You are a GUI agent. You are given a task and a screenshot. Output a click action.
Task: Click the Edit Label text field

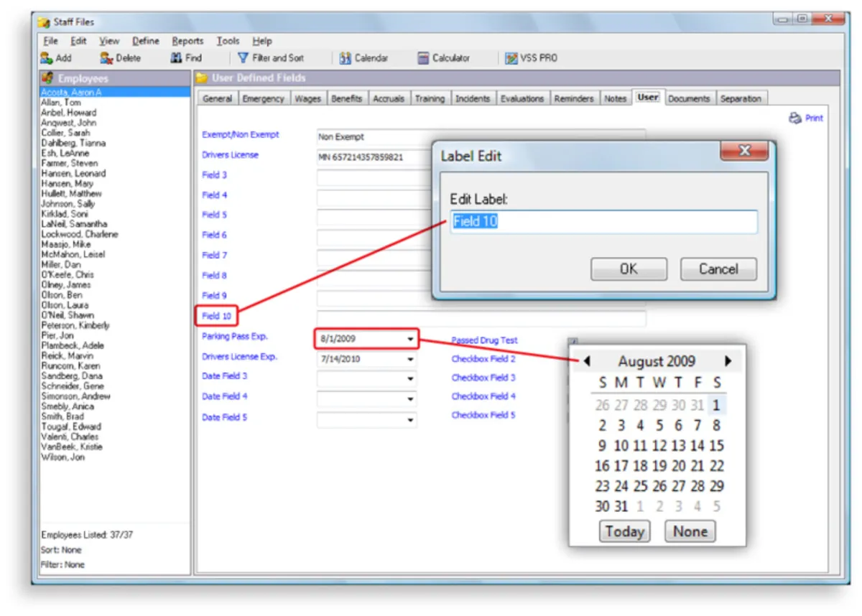pyautogui.click(x=603, y=222)
